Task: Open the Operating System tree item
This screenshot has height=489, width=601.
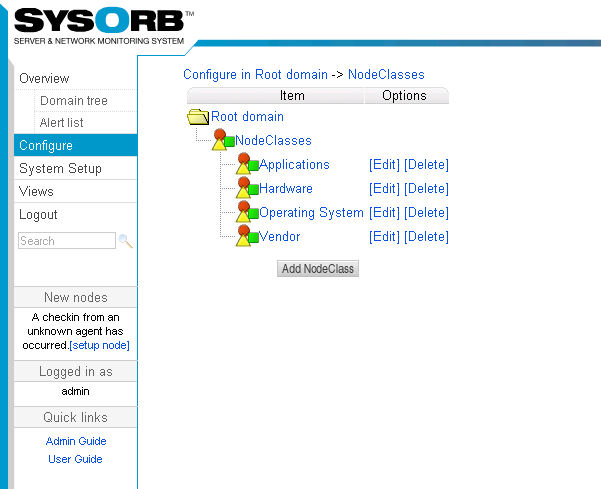Action: point(311,212)
